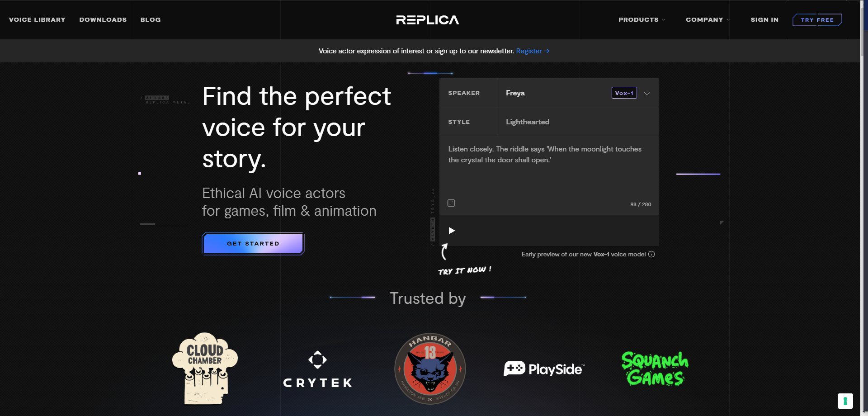The height and width of the screenshot is (416, 868).
Task: Click the Vox-1 model info icon
Action: click(x=651, y=254)
